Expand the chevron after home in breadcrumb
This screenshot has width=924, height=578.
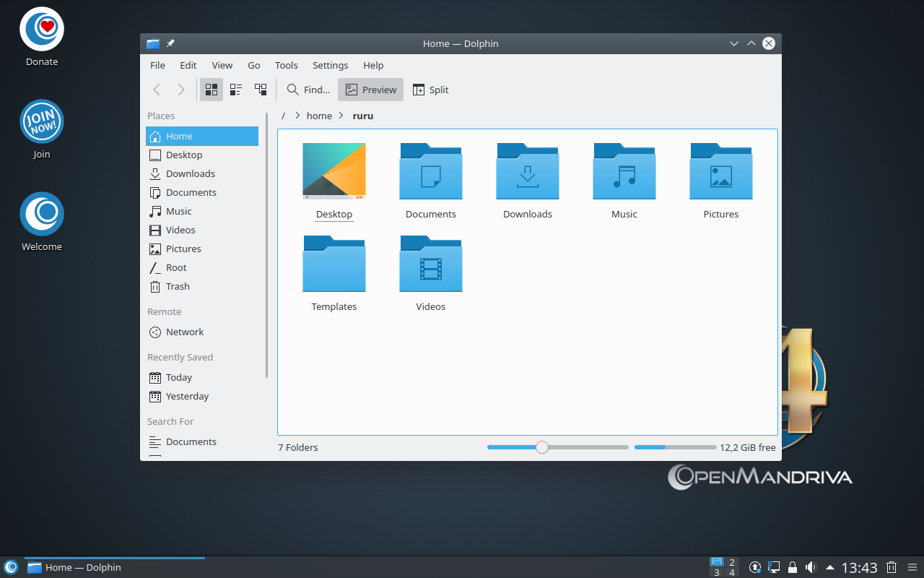tap(341, 116)
